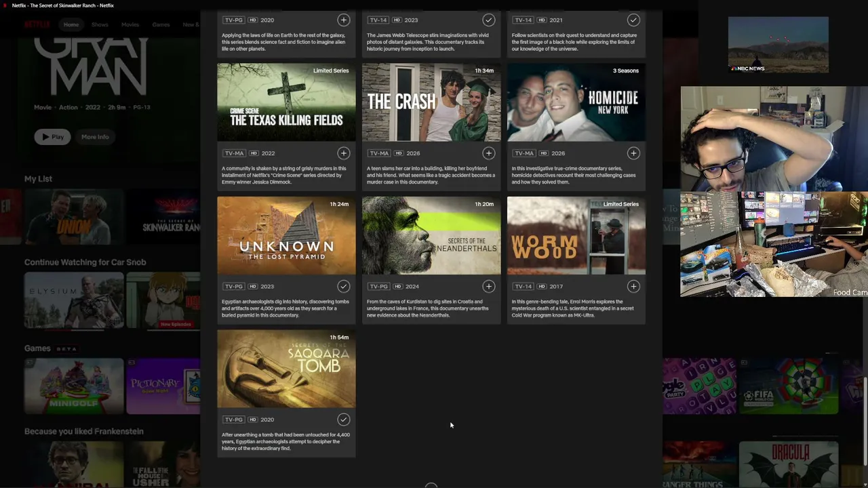Viewport: 868px width, 488px height.
Task: Add The Crash to My List
Action: click(x=488, y=153)
